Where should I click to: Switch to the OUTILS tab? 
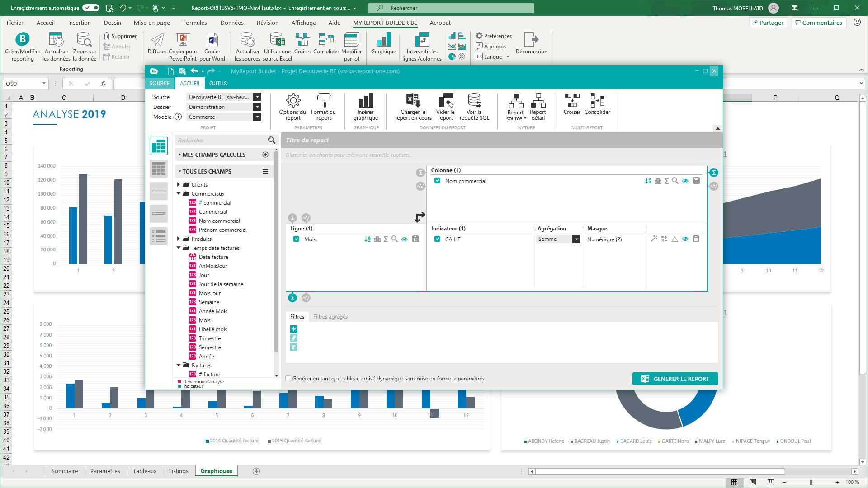coord(218,83)
